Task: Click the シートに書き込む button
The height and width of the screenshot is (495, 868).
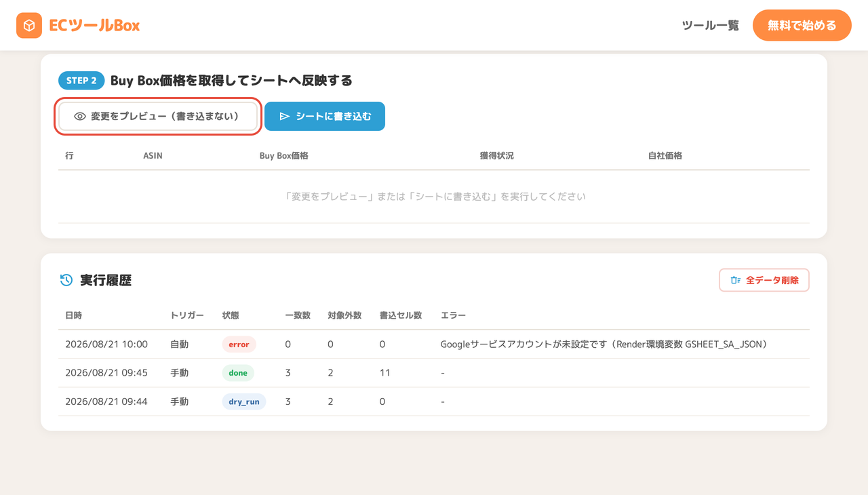Action: (x=325, y=117)
